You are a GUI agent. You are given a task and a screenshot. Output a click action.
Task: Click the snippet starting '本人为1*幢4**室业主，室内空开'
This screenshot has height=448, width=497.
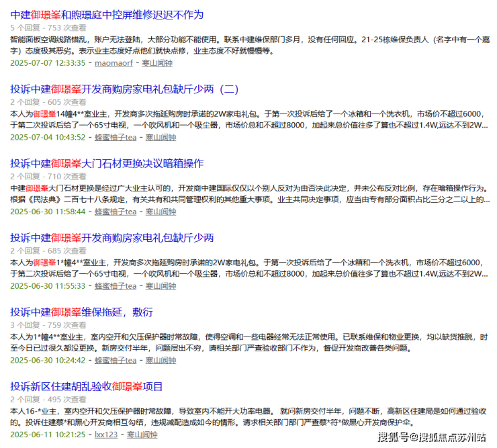click(x=248, y=343)
